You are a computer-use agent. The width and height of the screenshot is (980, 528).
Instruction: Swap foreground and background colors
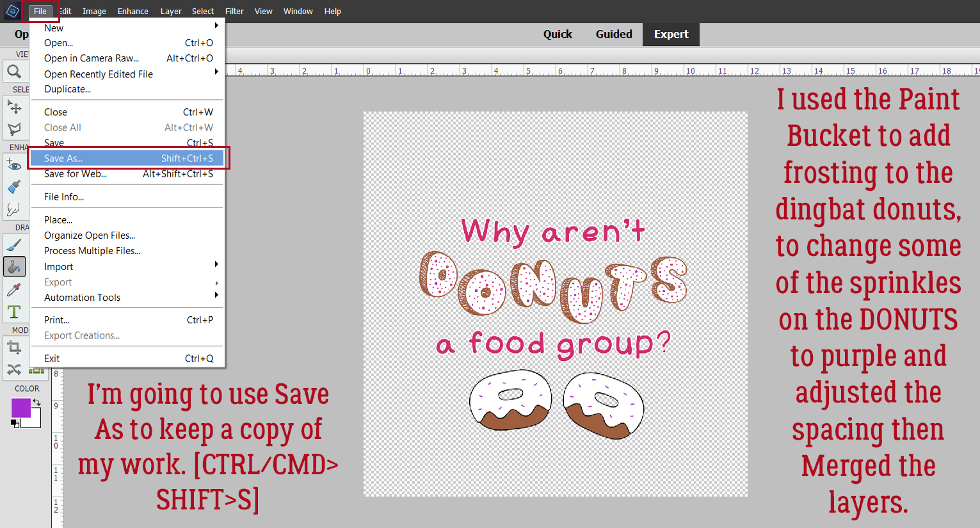[36, 403]
